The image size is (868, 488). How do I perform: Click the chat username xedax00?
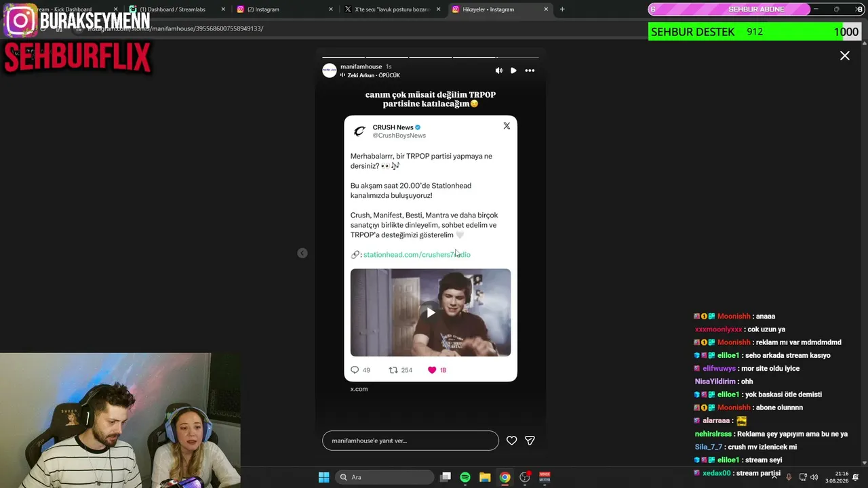[x=717, y=473]
